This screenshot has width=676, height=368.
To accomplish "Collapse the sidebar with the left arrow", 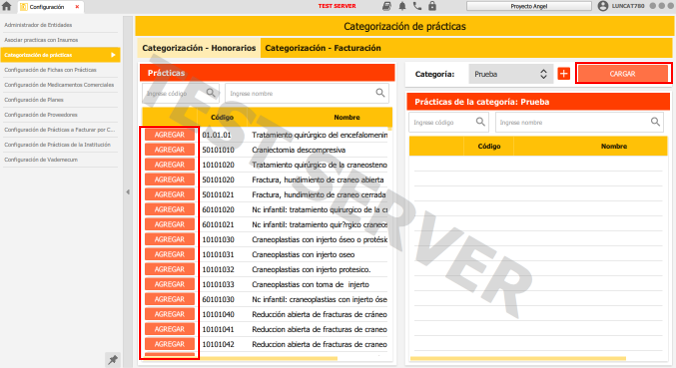I will 128,192.
